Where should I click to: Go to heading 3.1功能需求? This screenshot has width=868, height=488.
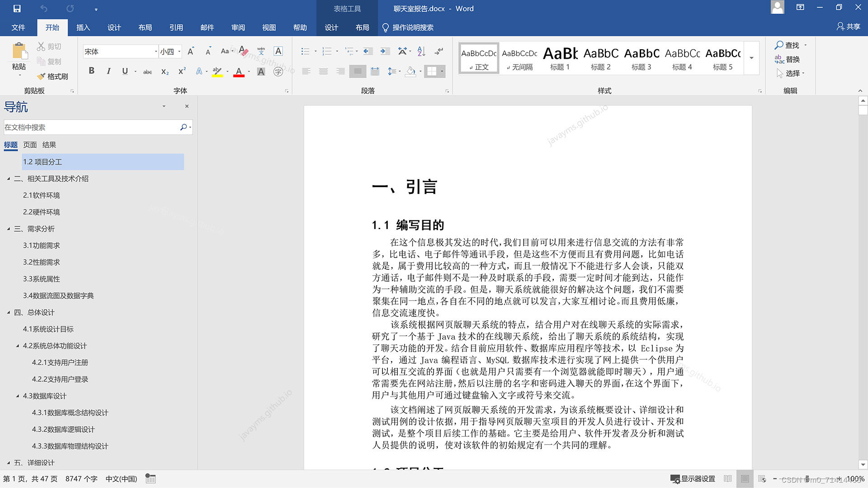click(x=42, y=245)
